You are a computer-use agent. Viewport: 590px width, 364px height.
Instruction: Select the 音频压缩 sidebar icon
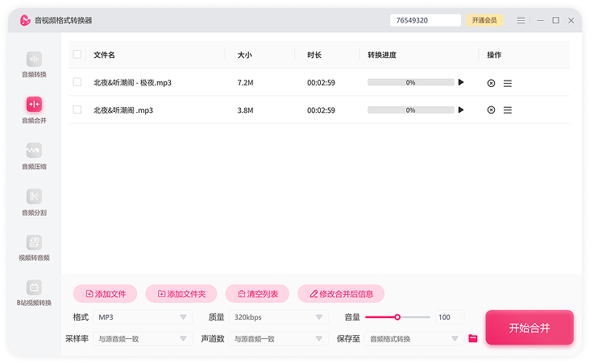click(x=34, y=151)
